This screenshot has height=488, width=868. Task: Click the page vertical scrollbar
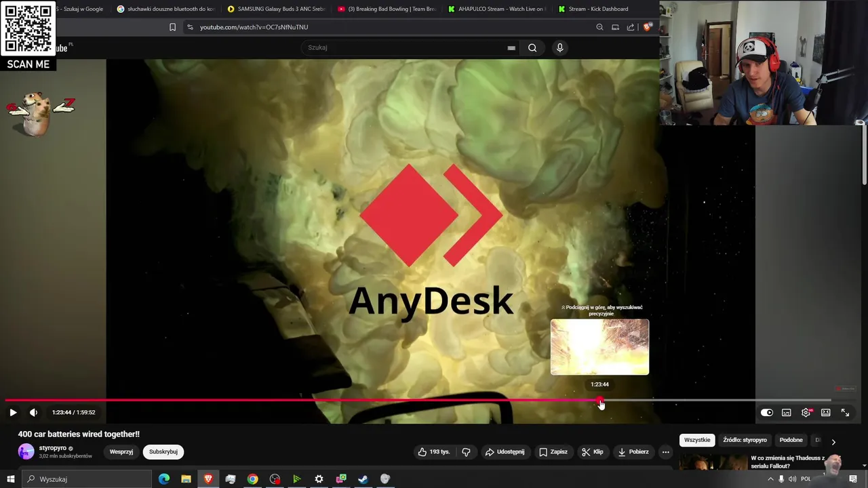click(865, 157)
